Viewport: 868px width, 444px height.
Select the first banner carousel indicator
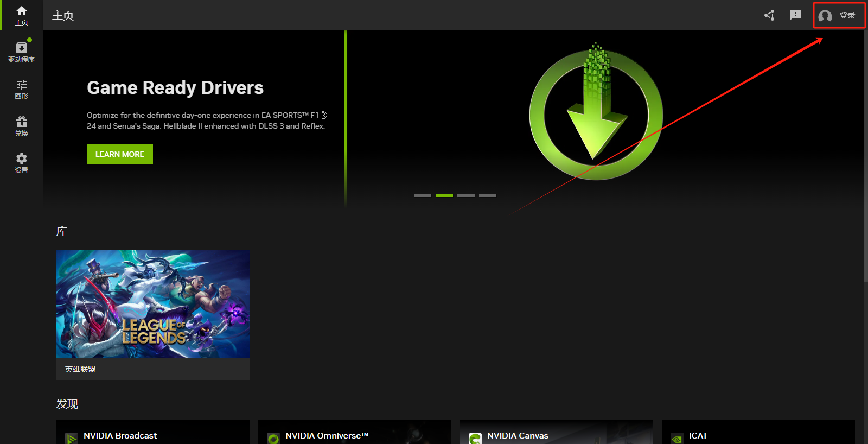[x=423, y=195]
